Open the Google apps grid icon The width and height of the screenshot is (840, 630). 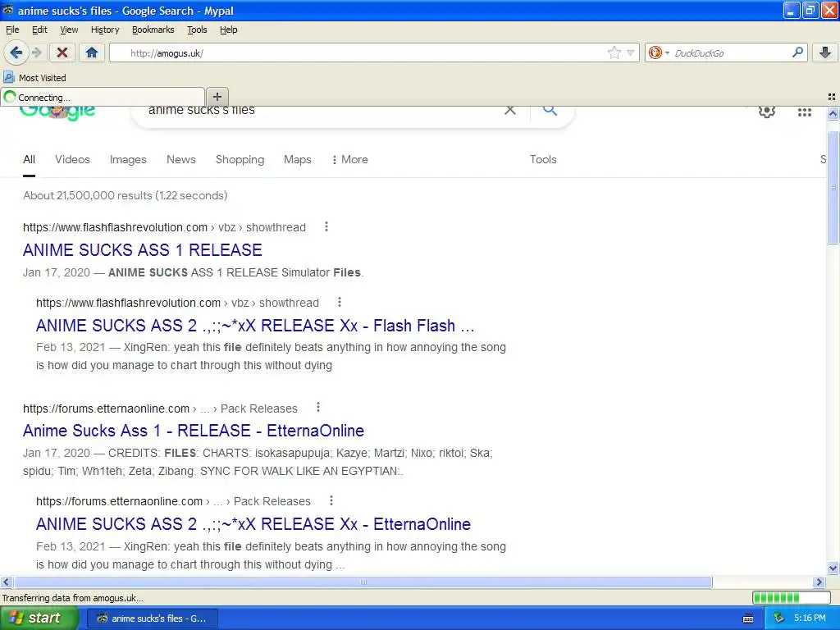point(804,112)
